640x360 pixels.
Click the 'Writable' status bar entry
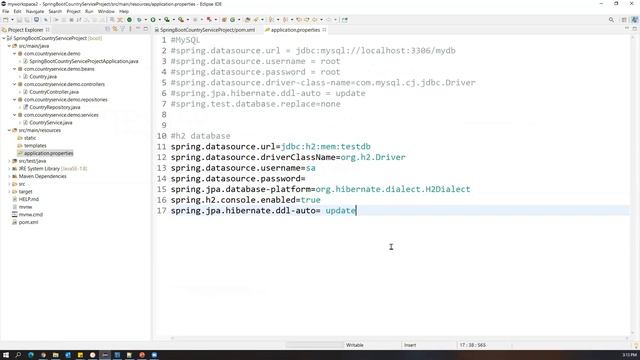pyautogui.click(x=355, y=345)
